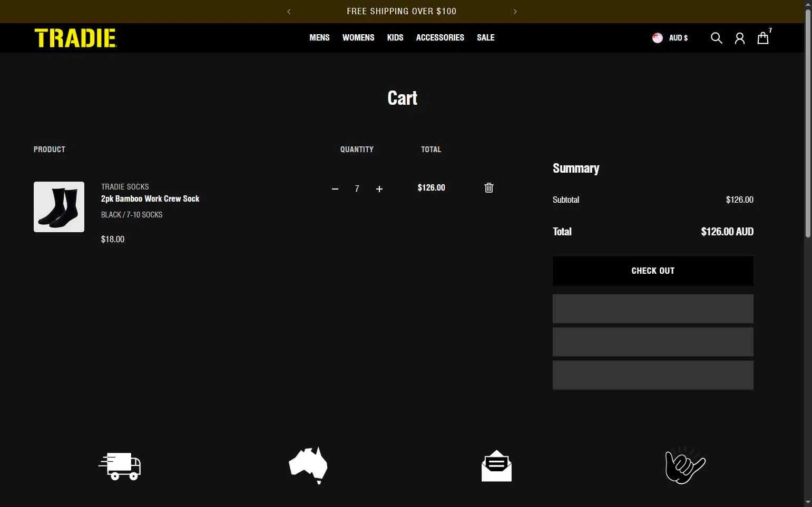
Task: Click the shaka hand icon
Action: (685, 465)
